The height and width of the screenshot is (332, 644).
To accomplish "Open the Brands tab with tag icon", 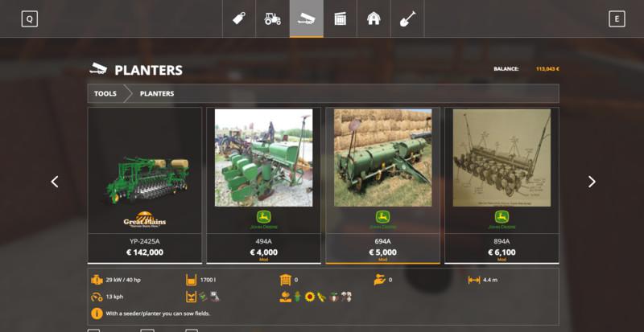I will tap(239, 18).
